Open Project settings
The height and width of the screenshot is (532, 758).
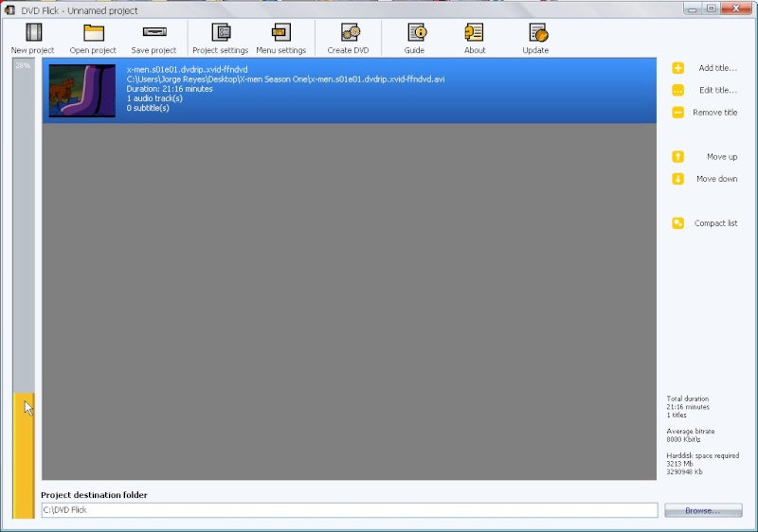pos(221,39)
